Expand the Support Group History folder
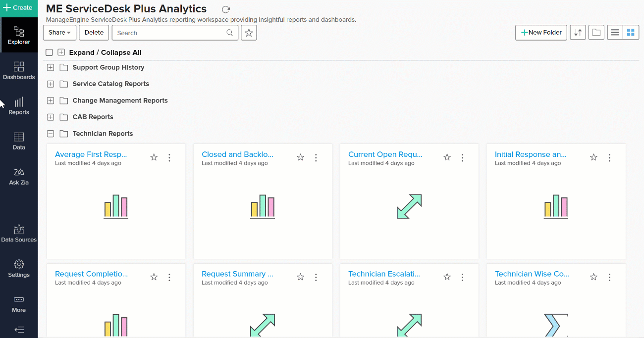Screen dimensions: 644x338 click(x=51, y=67)
